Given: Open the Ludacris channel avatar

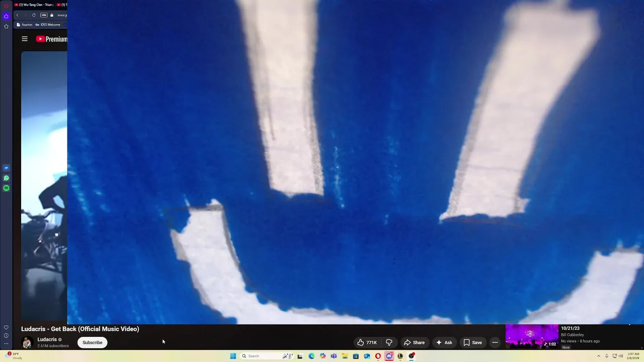Looking at the screenshot, I should tap(27, 342).
